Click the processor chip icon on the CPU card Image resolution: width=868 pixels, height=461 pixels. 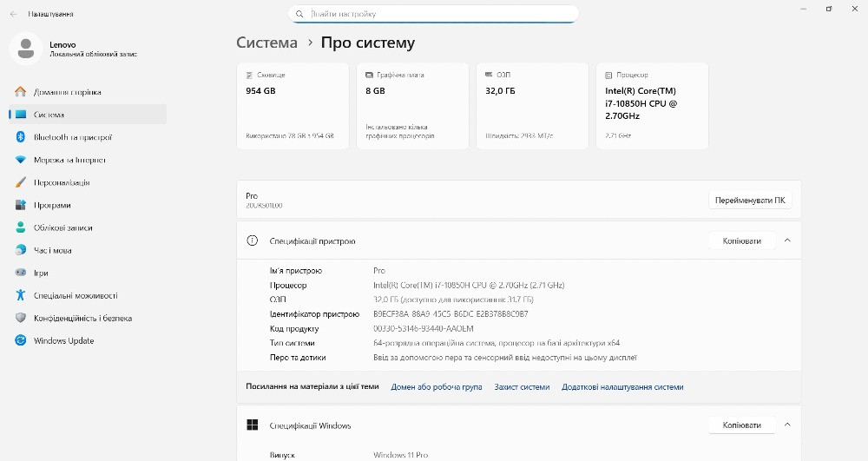point(608,75)
